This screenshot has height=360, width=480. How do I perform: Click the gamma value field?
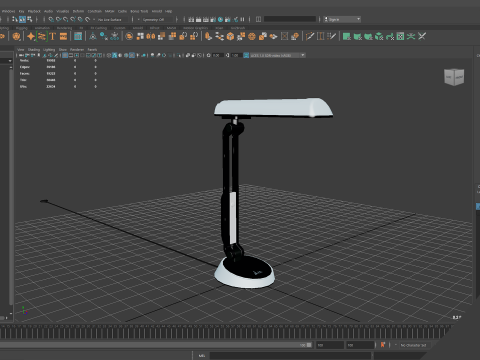point(236,55)
